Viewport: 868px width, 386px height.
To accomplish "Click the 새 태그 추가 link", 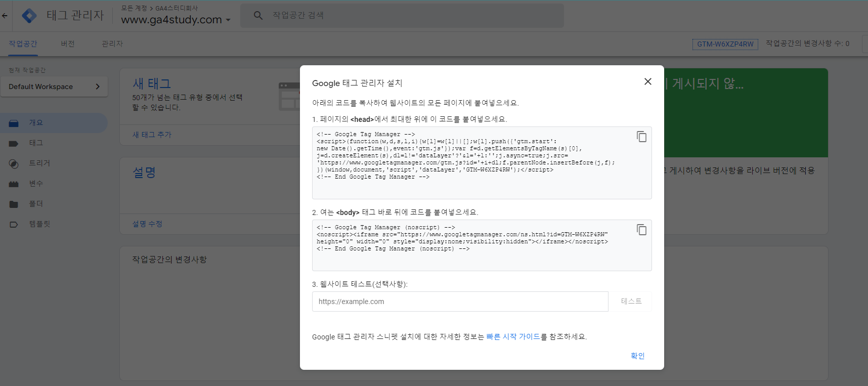I will [152, 135].
